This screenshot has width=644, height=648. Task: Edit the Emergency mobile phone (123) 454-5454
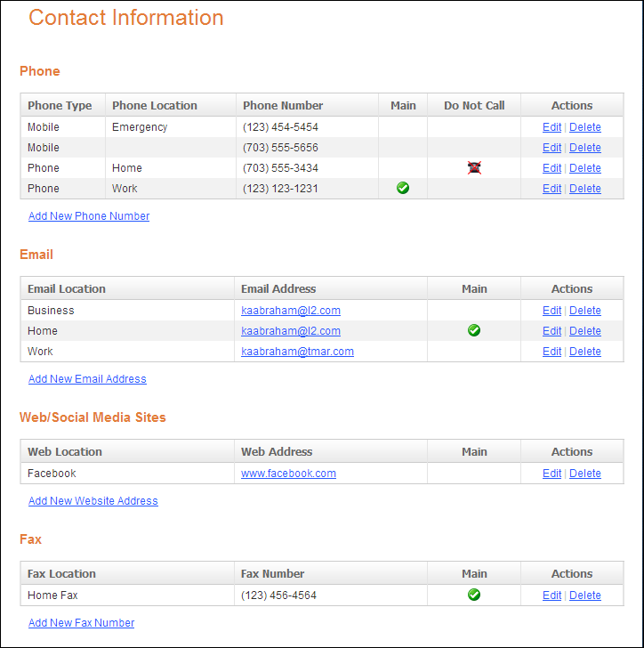pyautogui.click(x=551, y=127)
